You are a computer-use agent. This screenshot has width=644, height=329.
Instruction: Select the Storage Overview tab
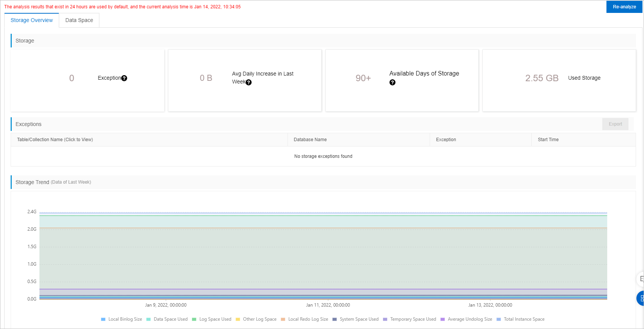(x=32, y=20)
